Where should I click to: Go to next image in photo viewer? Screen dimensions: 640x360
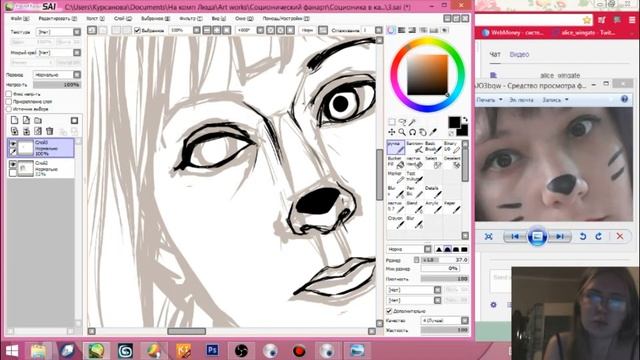[x=560, y=236]
